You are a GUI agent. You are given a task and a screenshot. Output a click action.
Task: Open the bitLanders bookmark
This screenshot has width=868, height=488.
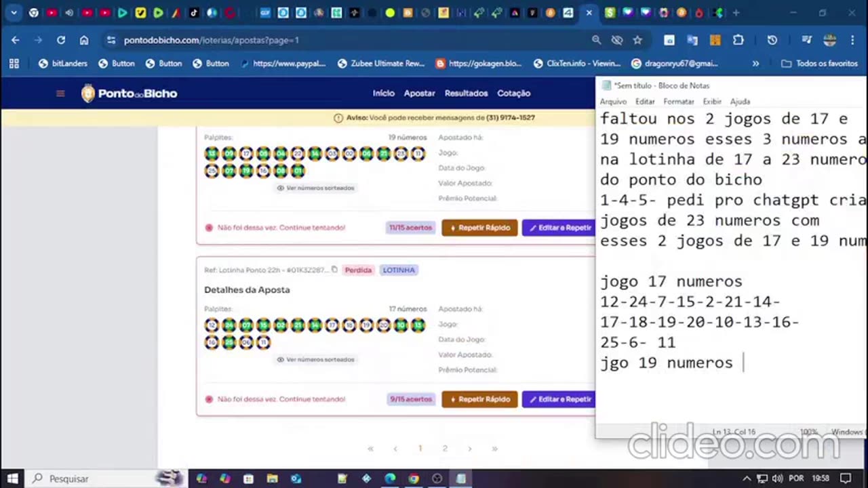click(63, 63)
